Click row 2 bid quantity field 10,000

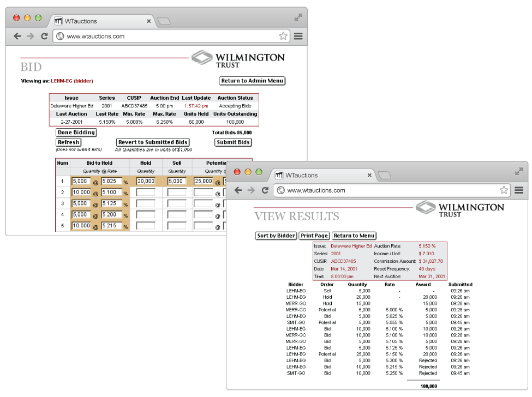click(81, 193)
